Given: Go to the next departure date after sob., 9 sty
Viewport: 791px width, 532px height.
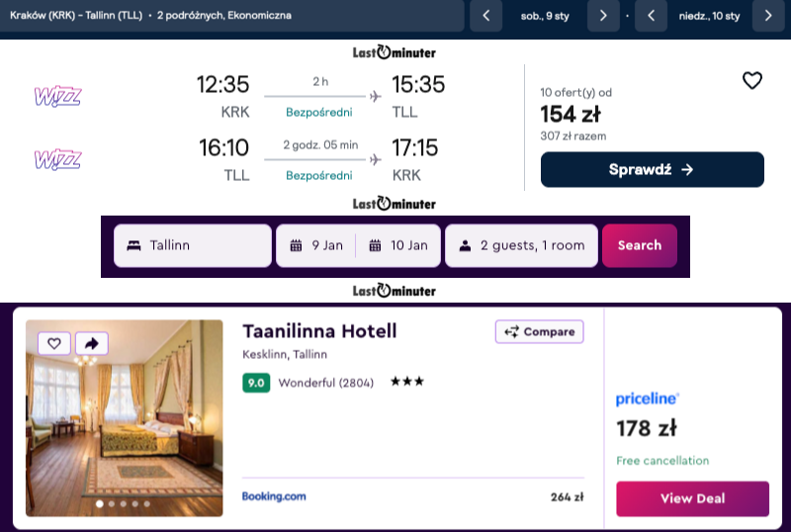Looking at the screenshot, I should point(603,16).
